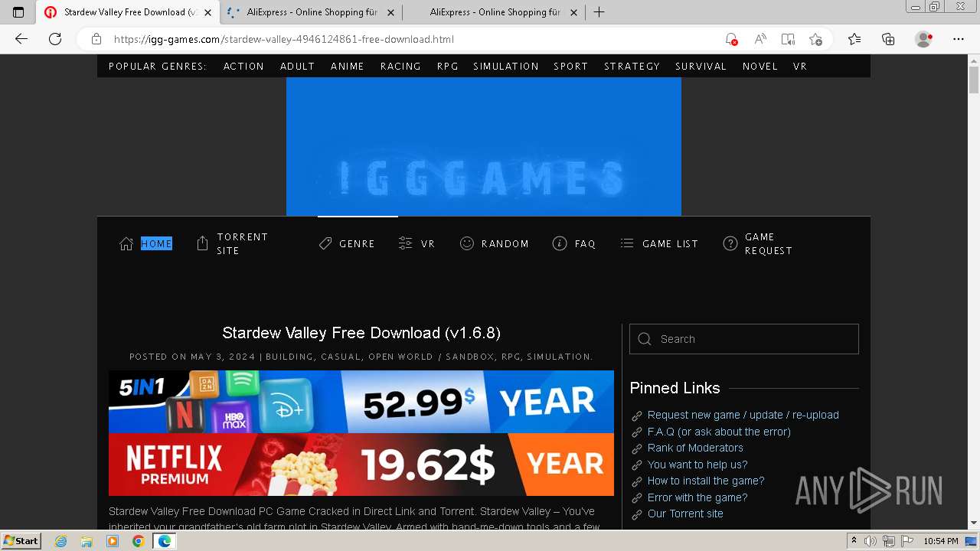Click the Random smiley icon

(x=467, y=243)
